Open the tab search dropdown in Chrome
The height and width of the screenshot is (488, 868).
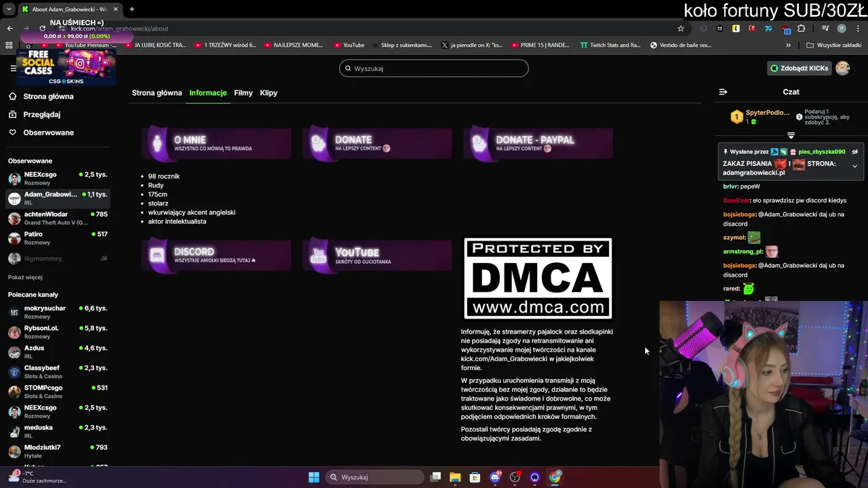coord(9,9)
